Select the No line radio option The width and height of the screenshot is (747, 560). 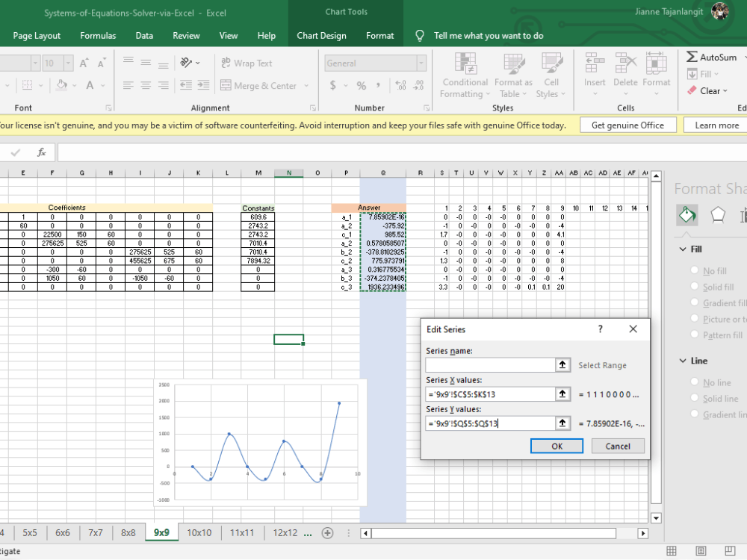point(694,382)
